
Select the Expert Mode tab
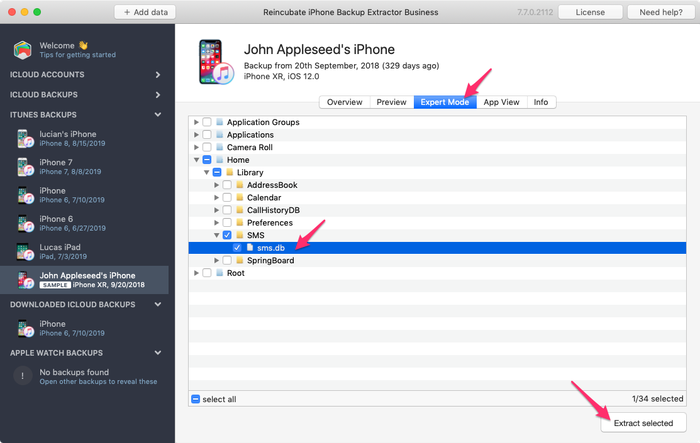coord(445,102)
